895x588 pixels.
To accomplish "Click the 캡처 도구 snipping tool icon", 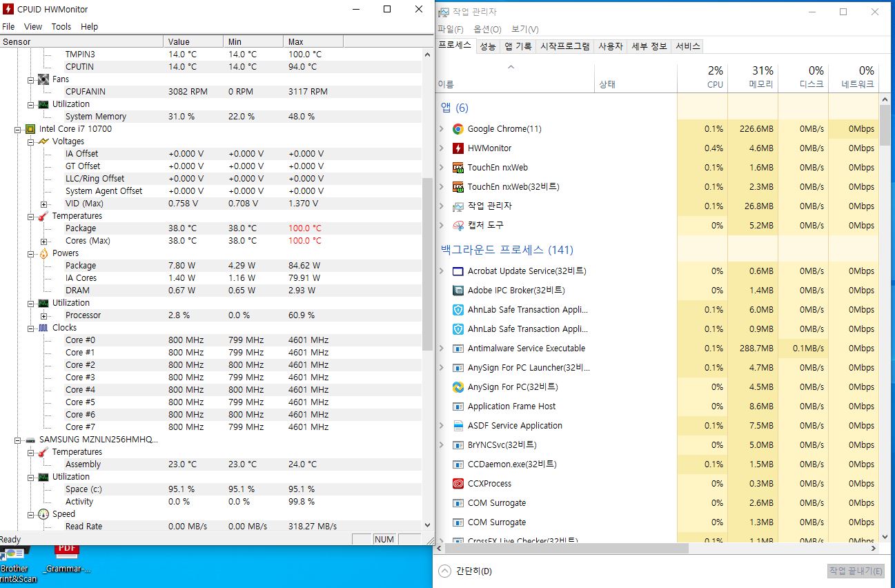I will (x=458, y=226).
